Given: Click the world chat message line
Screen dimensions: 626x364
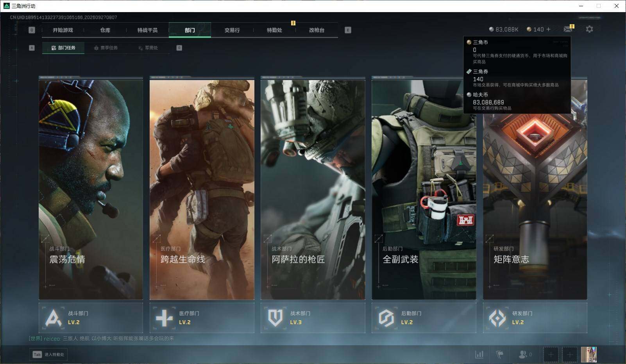Looking at the screenshot, I should point(102,339).
